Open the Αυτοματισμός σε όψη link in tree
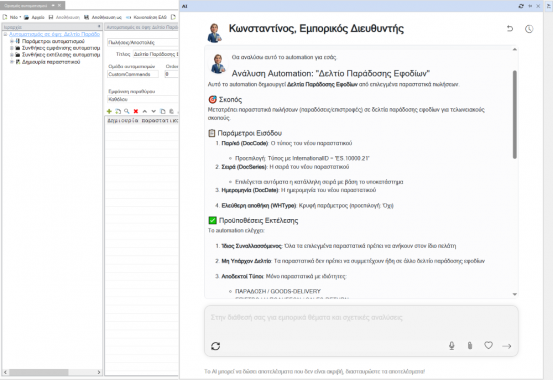This screenshot has height=380, width=553. [54, 34]
